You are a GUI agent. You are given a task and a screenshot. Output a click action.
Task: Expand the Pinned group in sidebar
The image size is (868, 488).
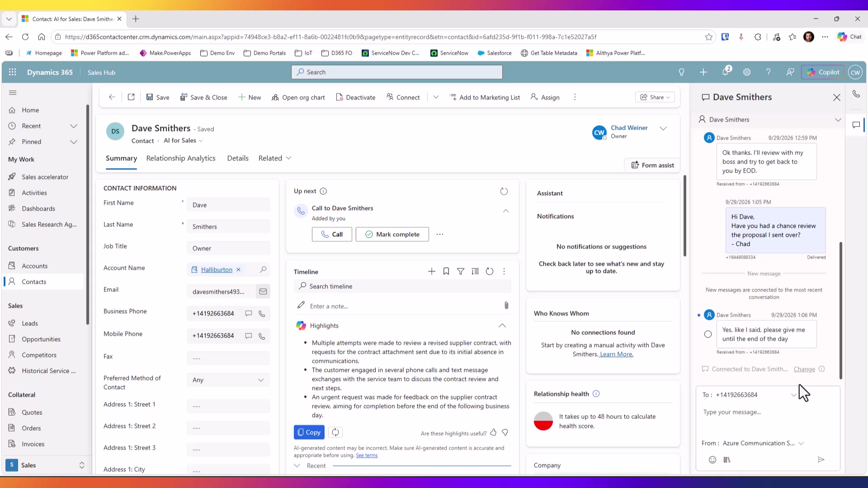click(x=74, y=142)
